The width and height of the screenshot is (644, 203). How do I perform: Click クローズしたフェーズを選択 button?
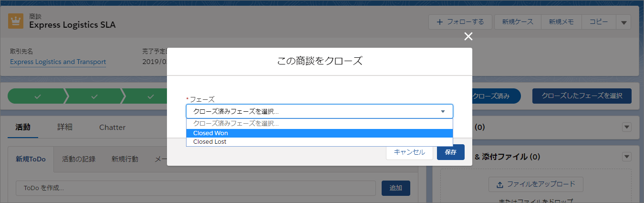click(x=582, y=96)
